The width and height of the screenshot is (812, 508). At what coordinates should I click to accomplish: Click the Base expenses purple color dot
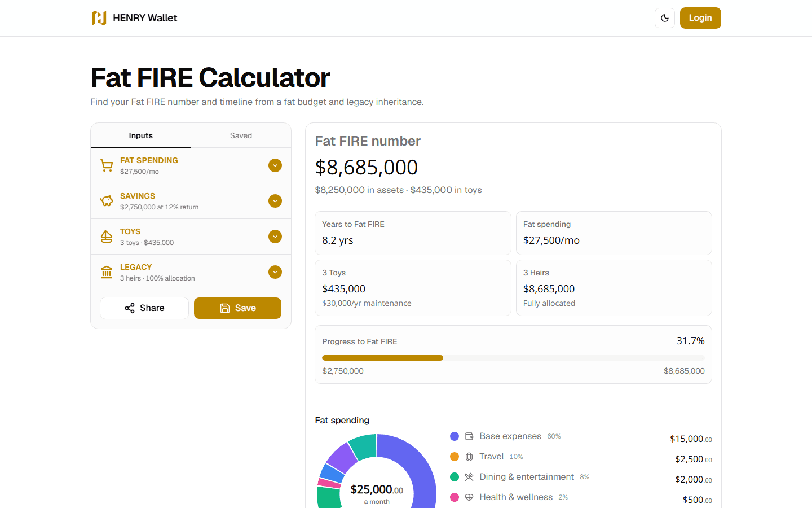click(x=454, y=436)
